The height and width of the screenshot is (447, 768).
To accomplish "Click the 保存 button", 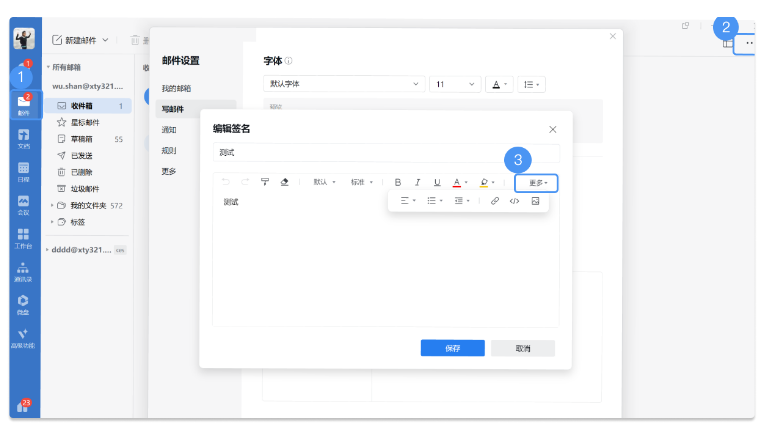I will pos(452,348).
